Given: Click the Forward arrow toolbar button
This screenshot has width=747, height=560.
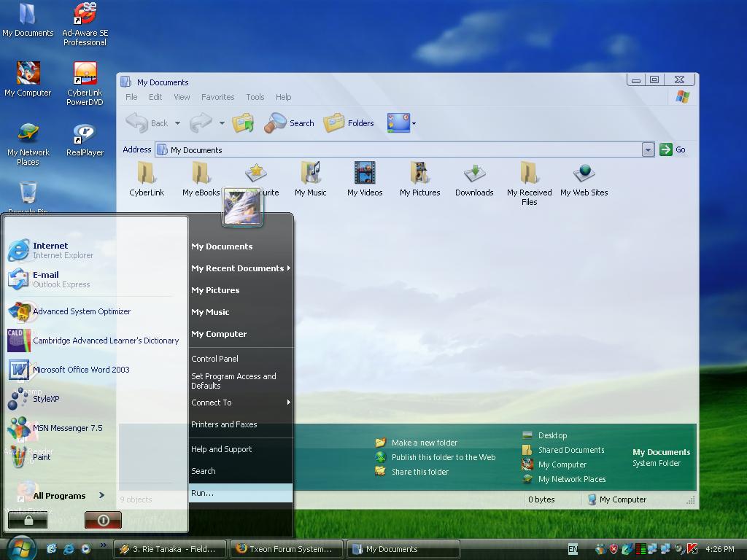Looking at the screenshot, I should pos(201,122).
